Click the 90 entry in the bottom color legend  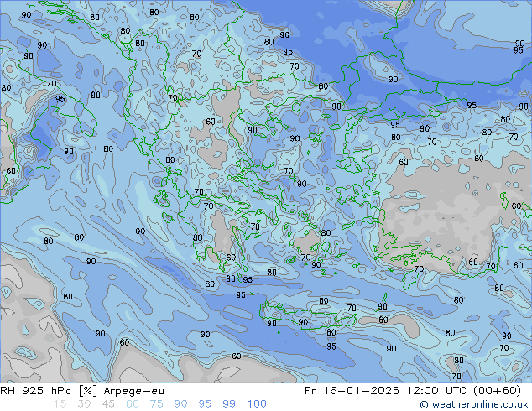pos(181,404)
